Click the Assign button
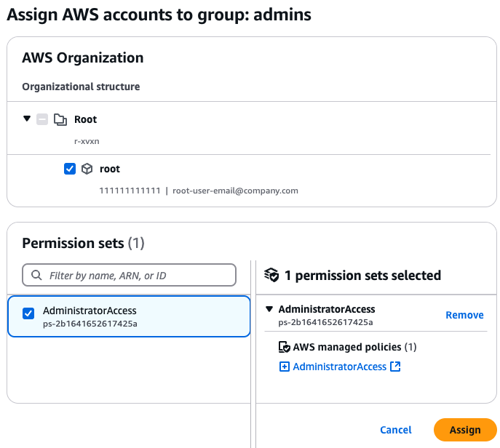Image resolution: width=500 pixels, height=448 pixels. [x=465, y=430]
